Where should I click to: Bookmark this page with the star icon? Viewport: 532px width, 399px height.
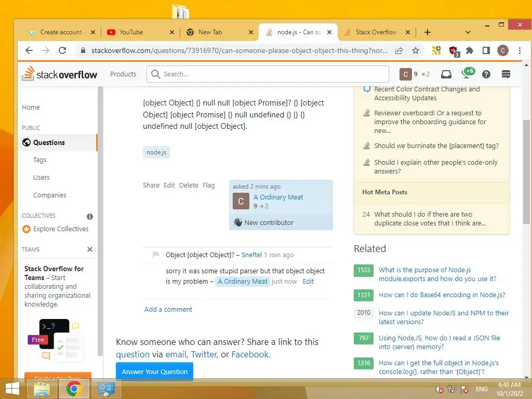(x=416, y=50)
